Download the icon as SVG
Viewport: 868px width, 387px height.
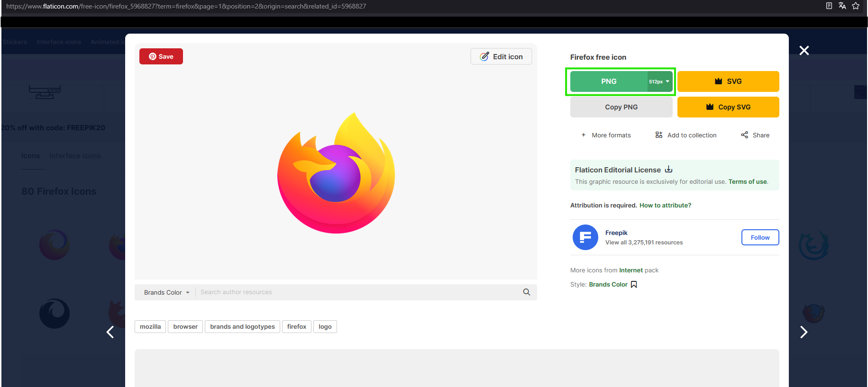728,81
